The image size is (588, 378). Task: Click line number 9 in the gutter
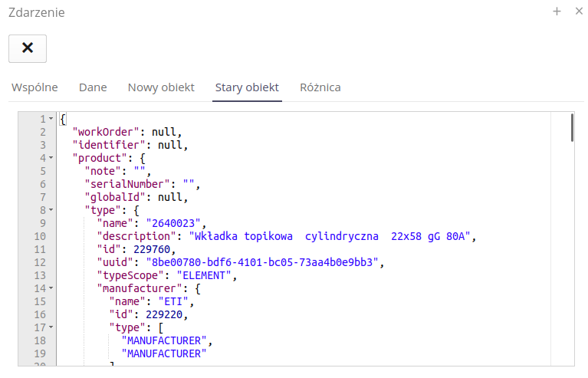click(x=43, y=223)
